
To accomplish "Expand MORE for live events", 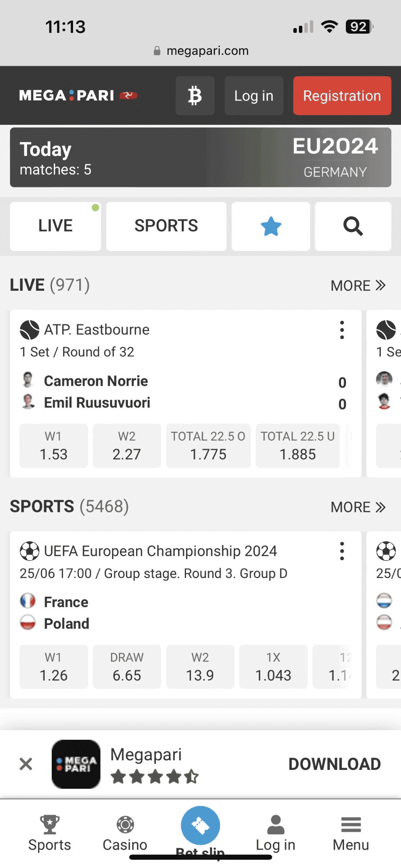I will [358, 286].
